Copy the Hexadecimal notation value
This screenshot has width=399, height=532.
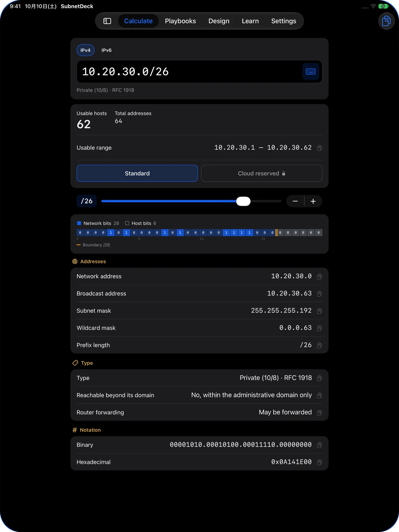pyautogui.click(x=319, y=462)
